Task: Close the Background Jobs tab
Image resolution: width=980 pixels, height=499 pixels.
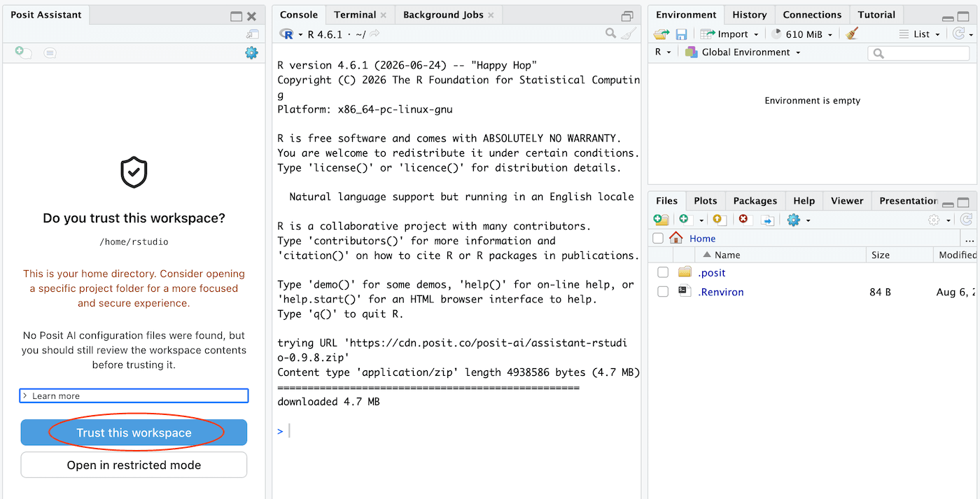Action: point(491,15)
